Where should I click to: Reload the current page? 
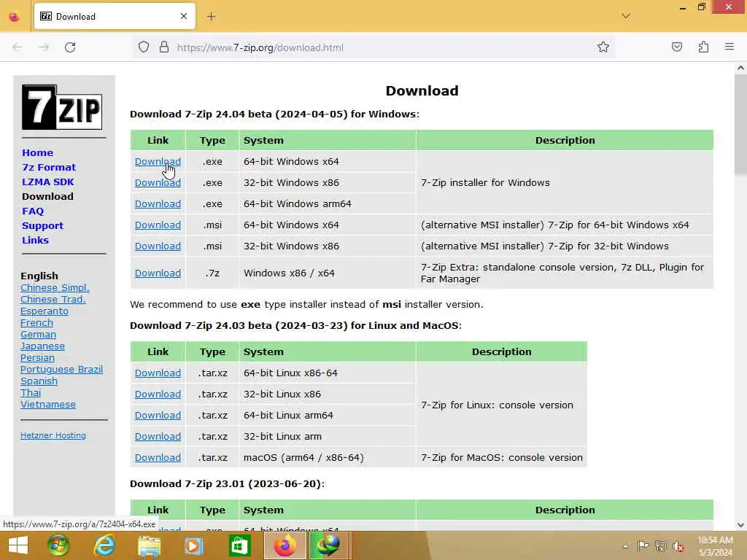(x=70, y=47)
